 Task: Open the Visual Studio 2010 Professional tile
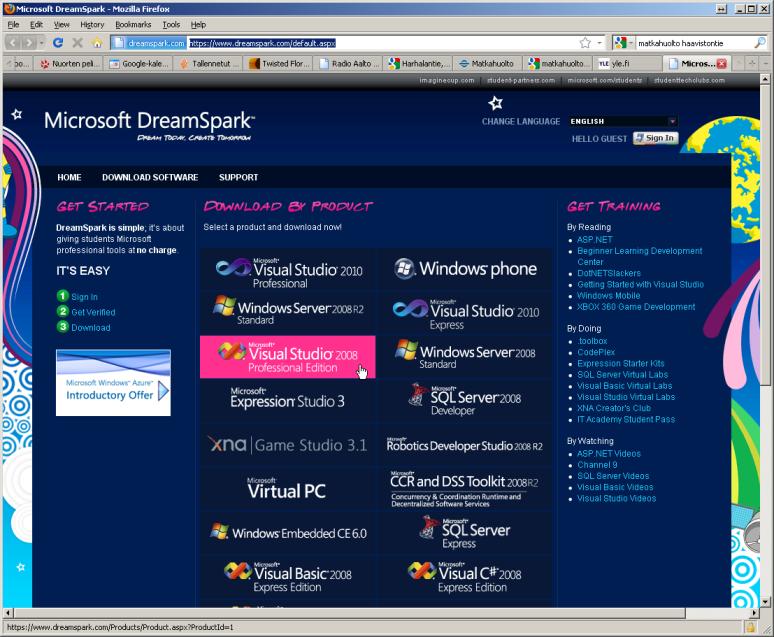pos(288,271)
